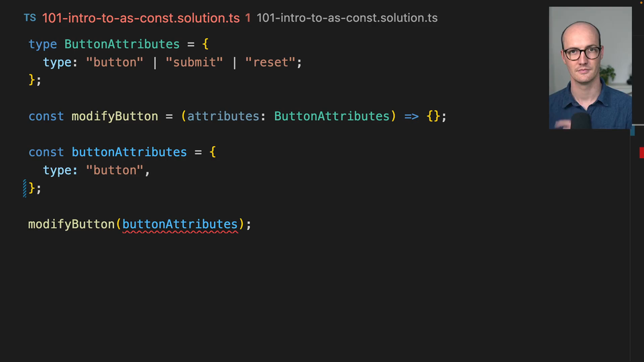This screenshot has height=362, width=644.
Task: Click the arrow => in the modifyButton function
Action: coord(411,116)
